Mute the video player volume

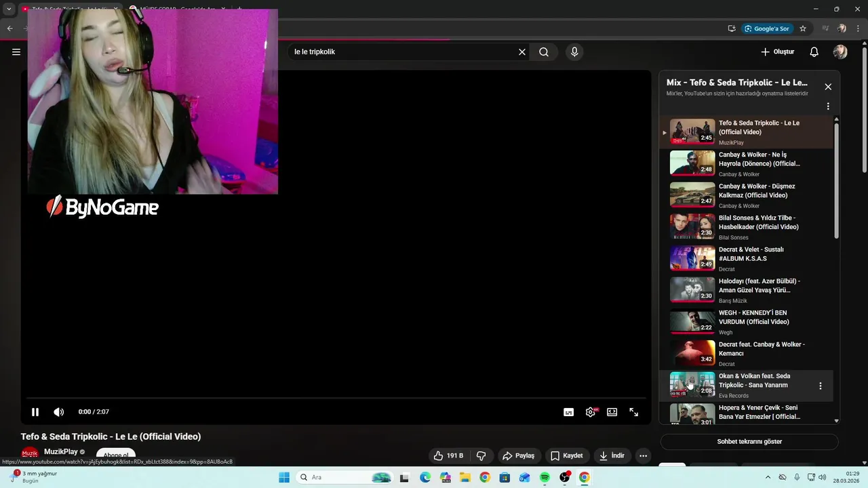tap(59, 411)
